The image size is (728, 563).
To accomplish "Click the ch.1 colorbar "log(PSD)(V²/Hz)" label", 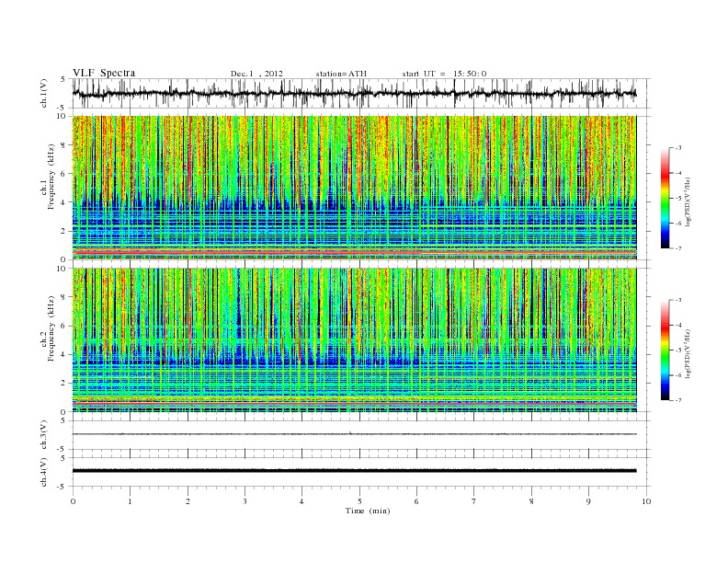I will point(688,201).
